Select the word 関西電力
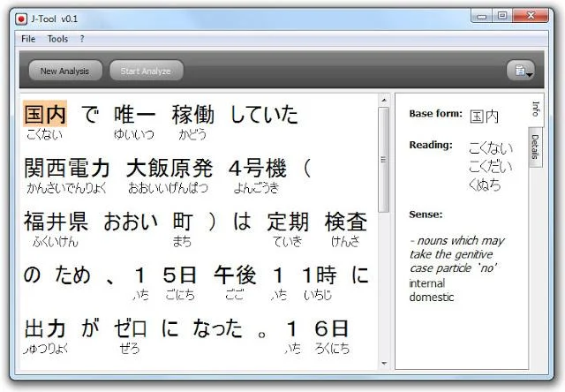Screen dimensions: 565x392 tap(67, 168)
